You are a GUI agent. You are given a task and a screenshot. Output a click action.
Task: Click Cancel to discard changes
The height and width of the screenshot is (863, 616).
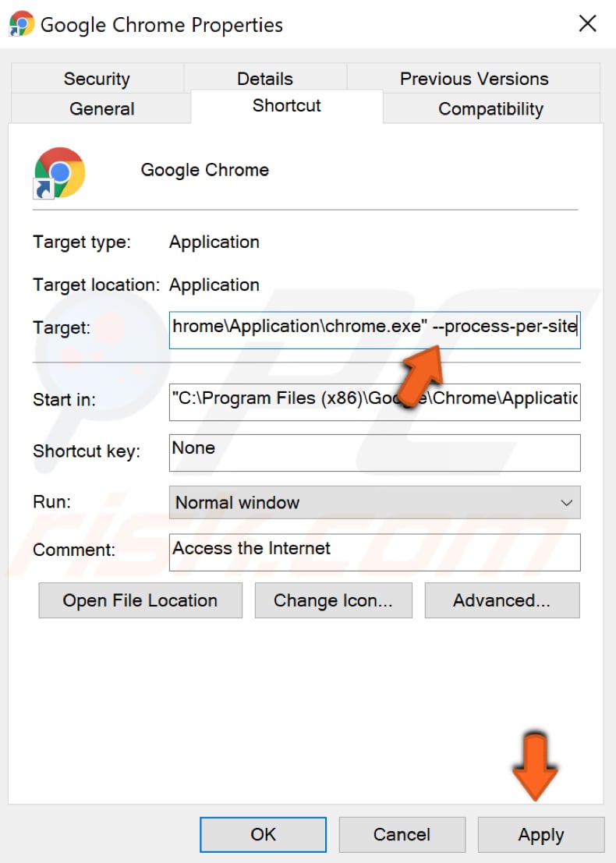(x=402, y=834)
